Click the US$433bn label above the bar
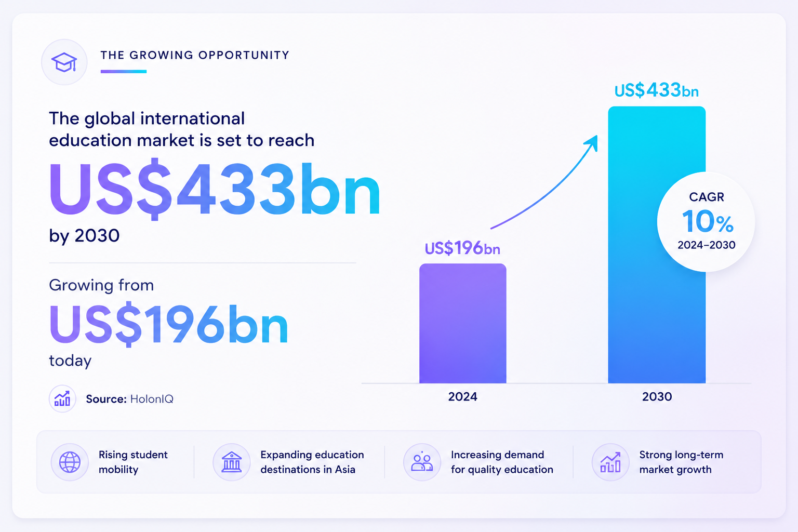 [656, 91]
